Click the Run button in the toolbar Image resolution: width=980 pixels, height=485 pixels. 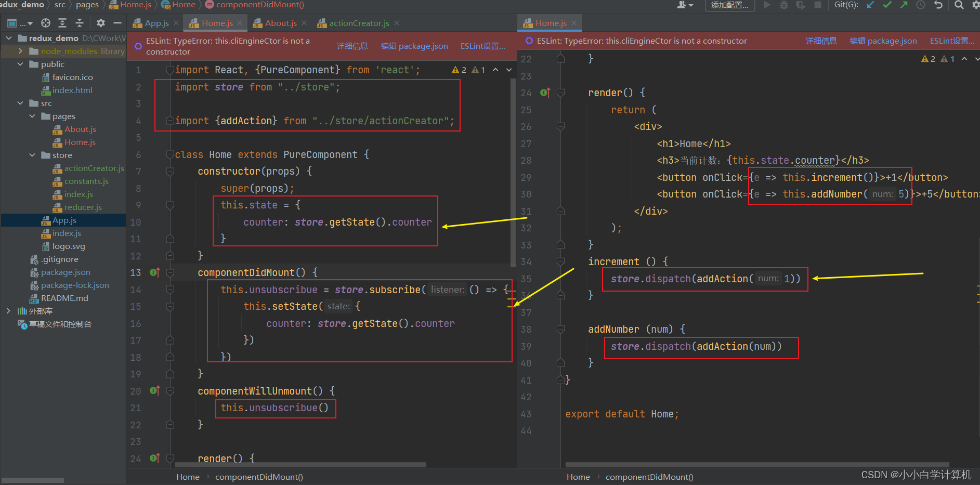coord(767,5)
